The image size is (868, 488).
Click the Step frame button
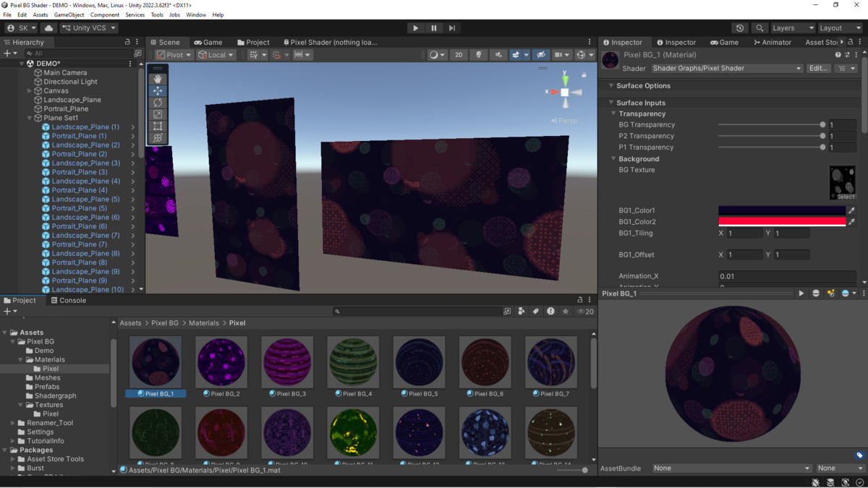tap(452, 28)
